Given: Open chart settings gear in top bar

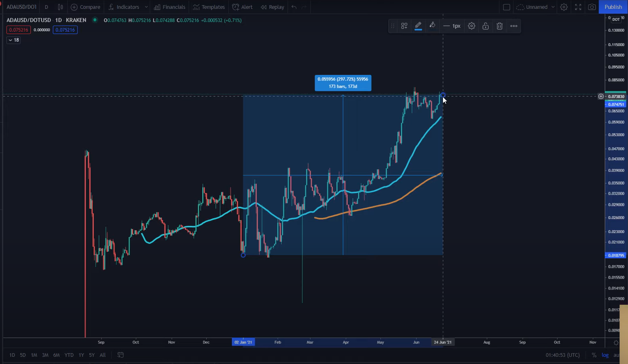Looking at the screenshot, I should (x=564, y=7).
